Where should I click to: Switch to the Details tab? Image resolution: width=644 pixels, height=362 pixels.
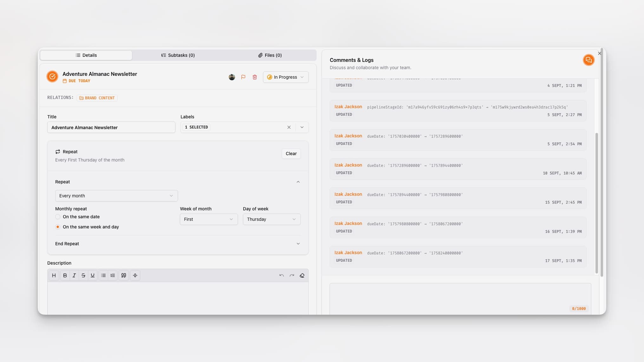[x=86, y=55]
